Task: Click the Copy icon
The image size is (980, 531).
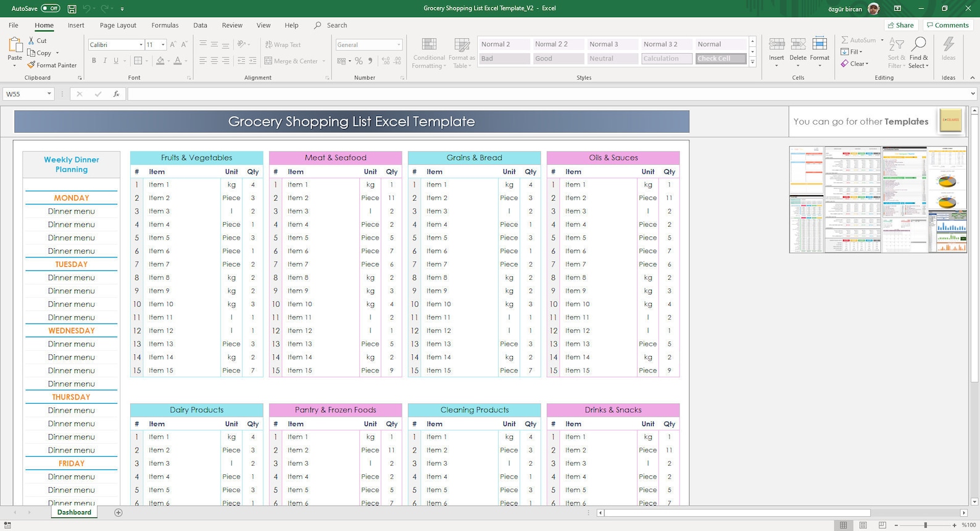Action: 31,53
